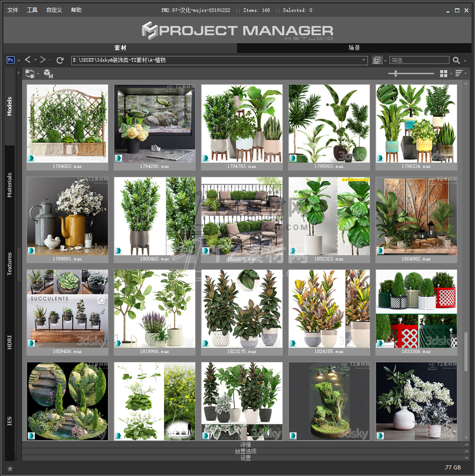Click scrollbar down arrow of thumbnail grid

tap(466, 438)
